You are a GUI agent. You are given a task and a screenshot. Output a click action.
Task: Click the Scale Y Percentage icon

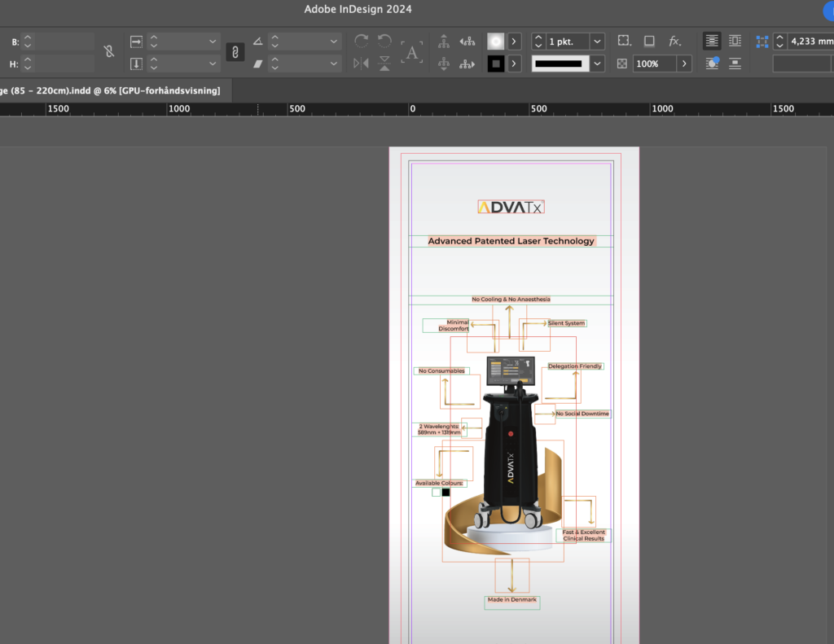pyautogui.click(x=136, y=64)
